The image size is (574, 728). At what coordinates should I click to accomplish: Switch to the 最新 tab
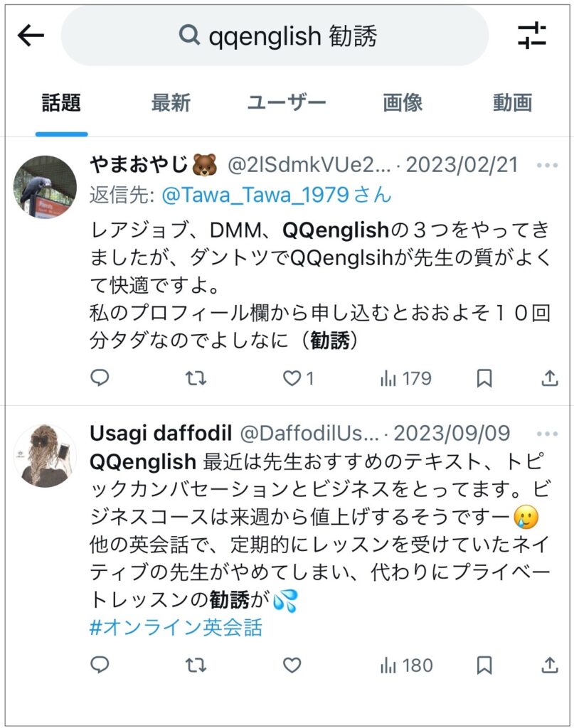point(171,103)
